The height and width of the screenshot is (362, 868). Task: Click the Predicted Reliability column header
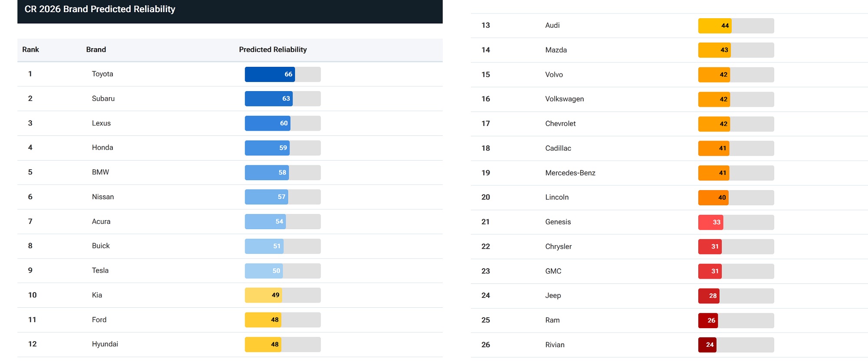pos(273,49)
